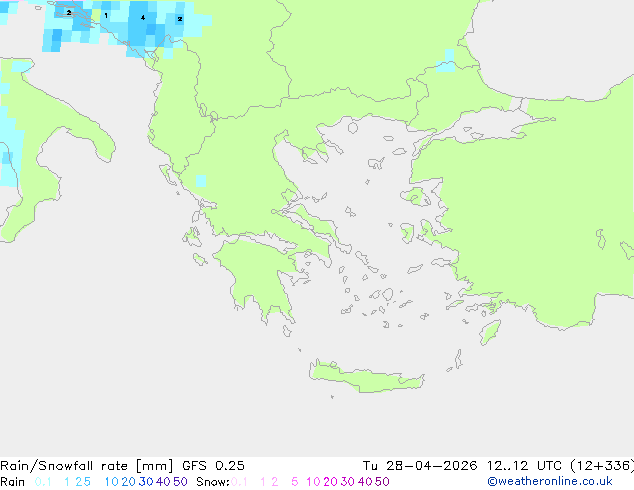Click the 'Rain/Snowfall rate [mm]' title text

coord(87,466)
